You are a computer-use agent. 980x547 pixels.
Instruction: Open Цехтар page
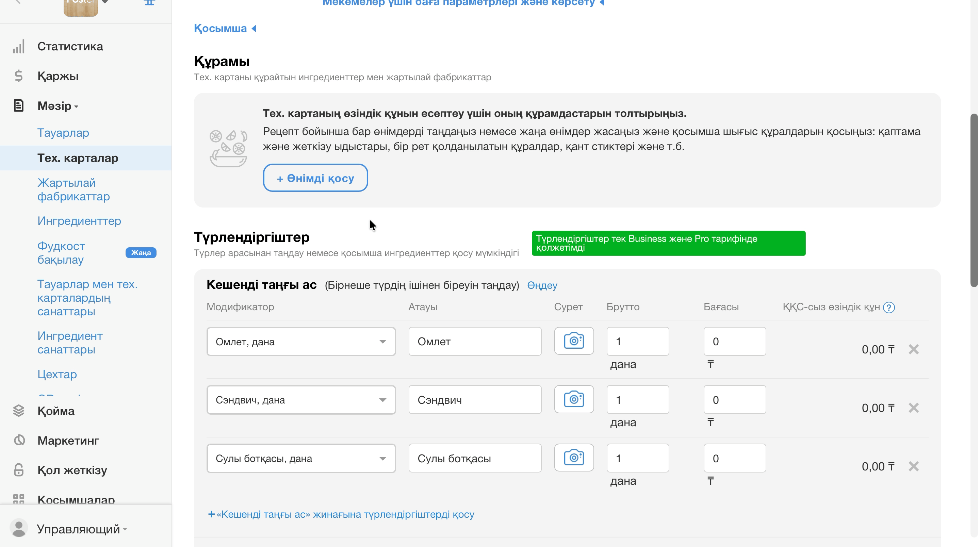point(57,374)
